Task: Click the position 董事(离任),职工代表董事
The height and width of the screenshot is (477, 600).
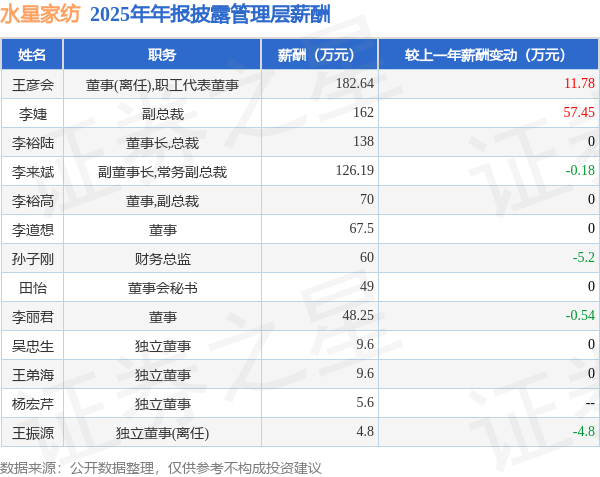Action: tap(162, 85)
